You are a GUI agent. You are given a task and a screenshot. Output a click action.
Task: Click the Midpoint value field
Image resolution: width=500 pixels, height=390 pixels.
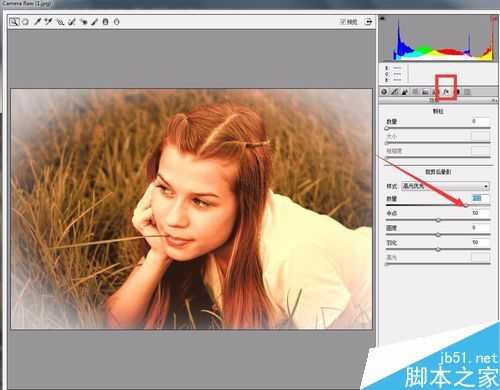[480, 213]
